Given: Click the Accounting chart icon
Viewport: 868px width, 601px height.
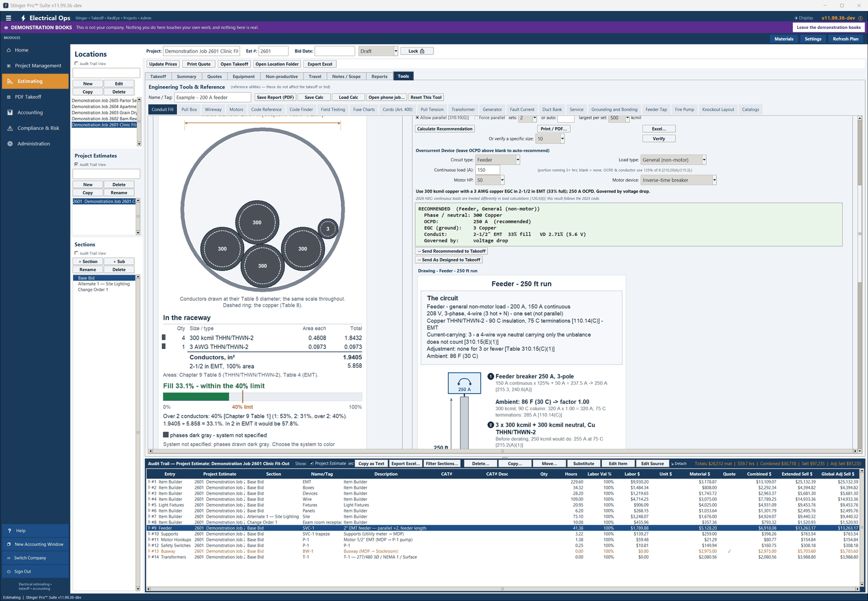Looking at the screenshot, I should (10, 113).
